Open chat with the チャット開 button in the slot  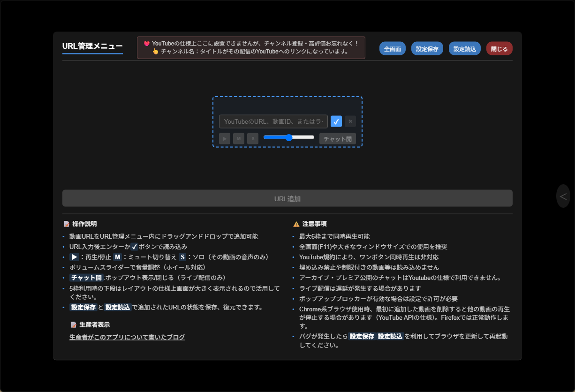(337, 139)
